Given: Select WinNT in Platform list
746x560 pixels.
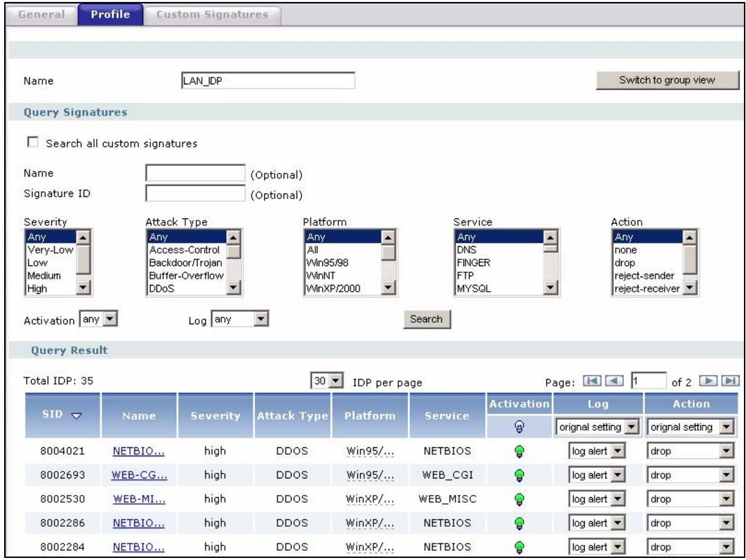Looking at the screenshot, I should click(342, 275).
